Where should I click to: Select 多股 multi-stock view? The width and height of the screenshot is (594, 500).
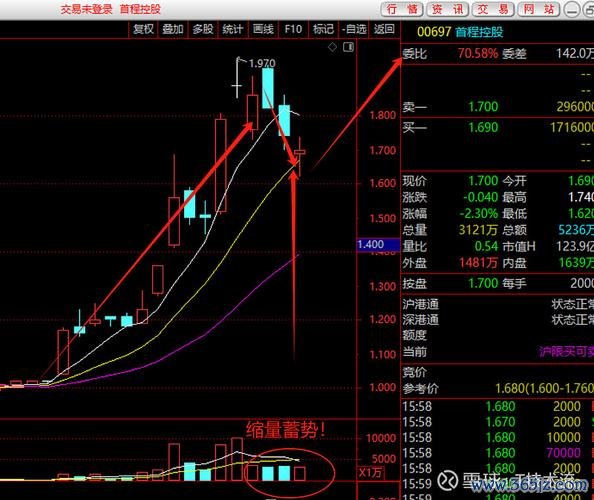click(x=203, y=29)
